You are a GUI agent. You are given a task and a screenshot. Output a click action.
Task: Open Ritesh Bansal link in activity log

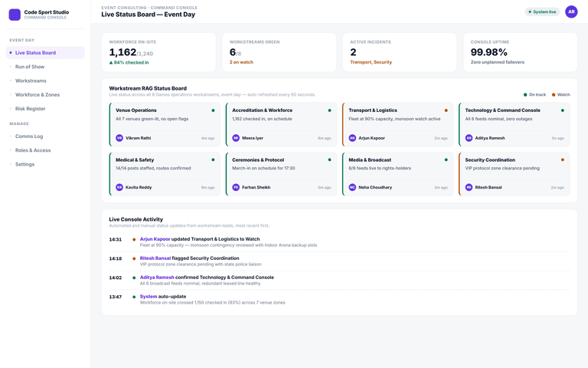(155, 258)
